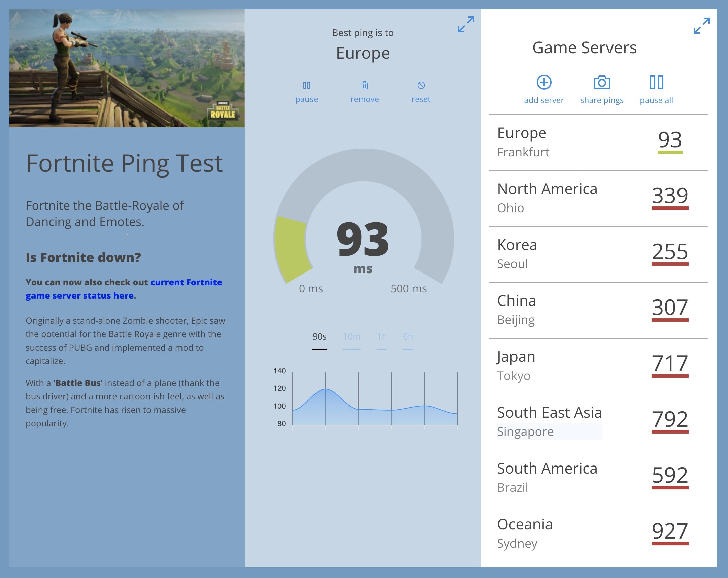Click the 339 ping value
The height and width of the screenshot is (578, 728).
(670, 196)
